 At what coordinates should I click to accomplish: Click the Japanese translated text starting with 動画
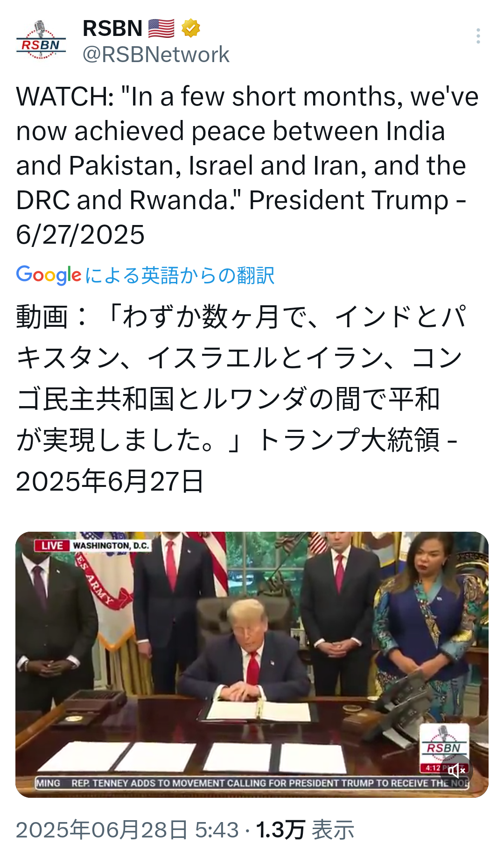(241, 399)
